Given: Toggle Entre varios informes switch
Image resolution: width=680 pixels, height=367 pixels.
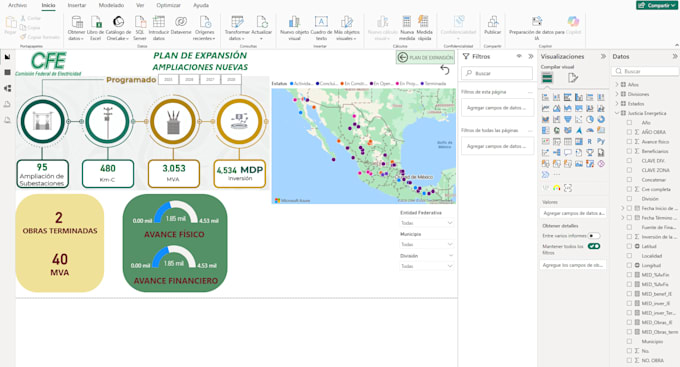Looking at the screenshot, I should 594,236.
